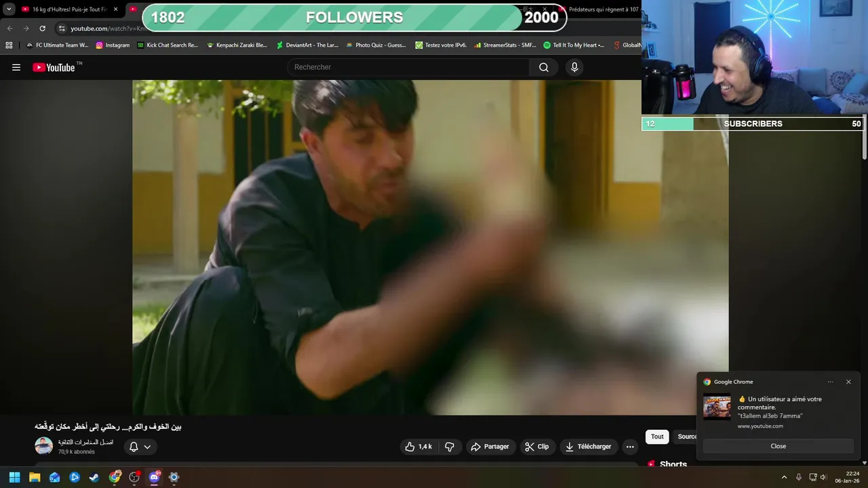
Task: Close the Google Chrome notification with X
Action: click(848, 382)
